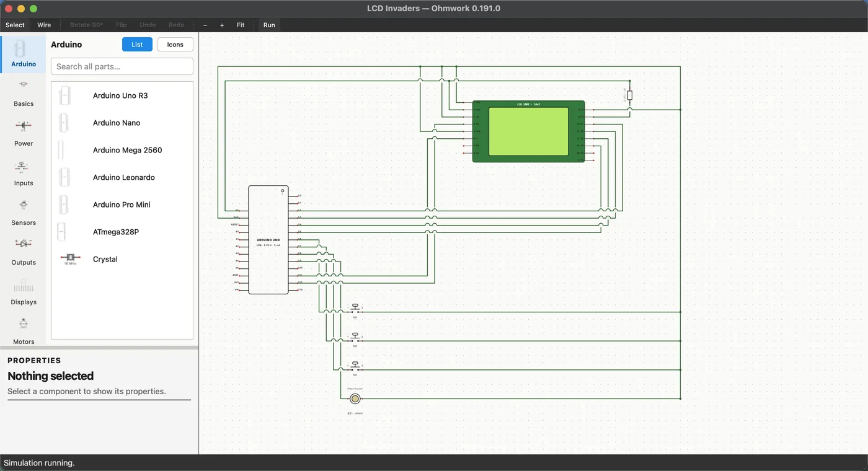Select the resistor near the LCD
Screen dimensions: 868x471
click(x=630, y=95)
